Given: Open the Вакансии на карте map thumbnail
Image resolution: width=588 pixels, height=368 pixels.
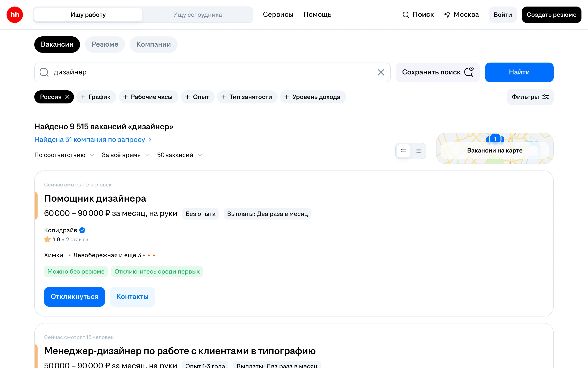Looking at the screenshot, I should pyautogui.click(x=495, y=148).
